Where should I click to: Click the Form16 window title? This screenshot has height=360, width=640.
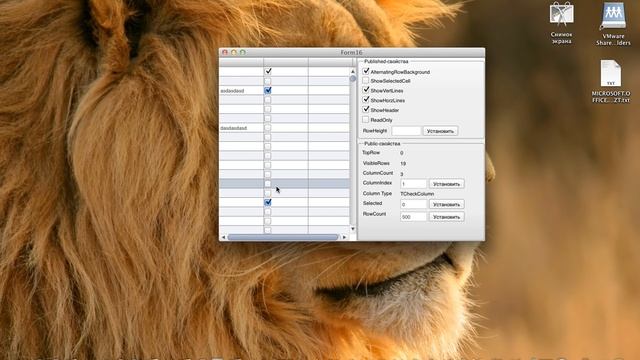click(351, 52)
